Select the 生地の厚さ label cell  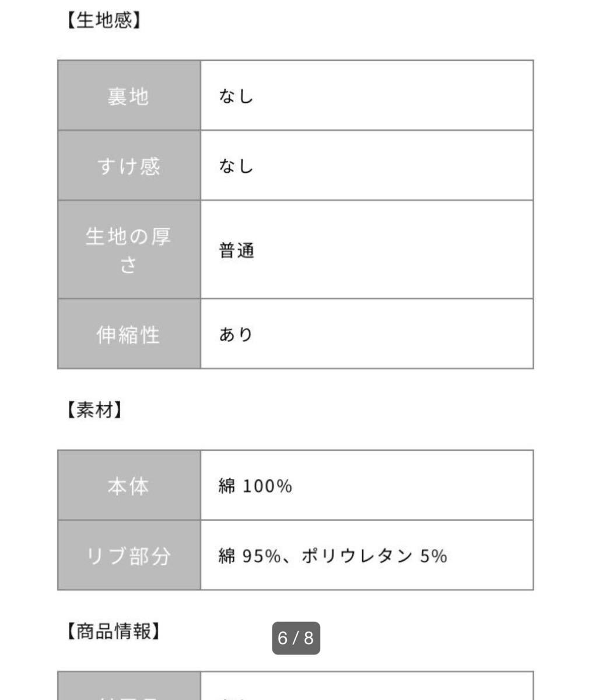tap(128, 250)
